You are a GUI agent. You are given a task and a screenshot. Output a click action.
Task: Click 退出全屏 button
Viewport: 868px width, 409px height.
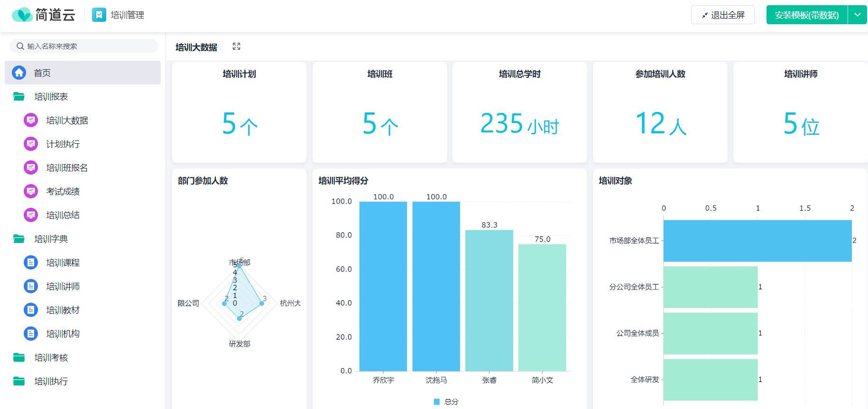pyautogui.click(x=723, y=15)
